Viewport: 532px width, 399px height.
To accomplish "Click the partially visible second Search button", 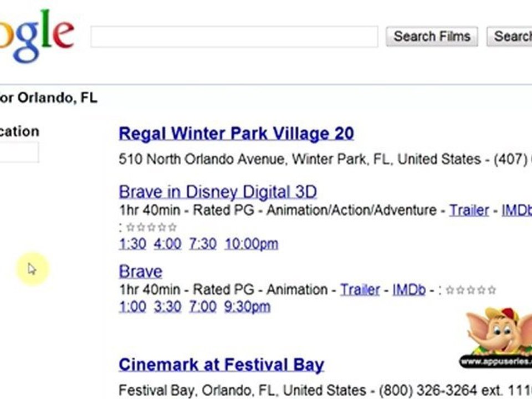I will [510, 37].
